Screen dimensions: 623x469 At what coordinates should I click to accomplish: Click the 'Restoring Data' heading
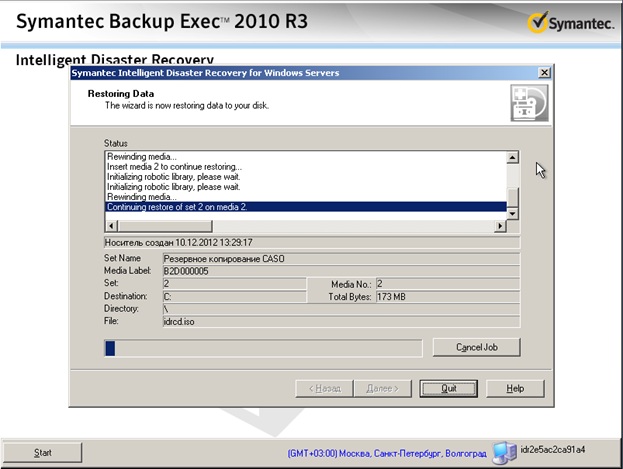(x=121, y=94)
